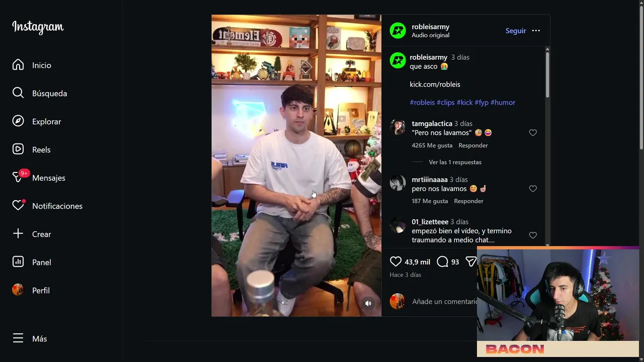Open Búsqueda search in sidebar
Image resolution: width=644 pixels, height=362 pixels.
click(18, 93)
